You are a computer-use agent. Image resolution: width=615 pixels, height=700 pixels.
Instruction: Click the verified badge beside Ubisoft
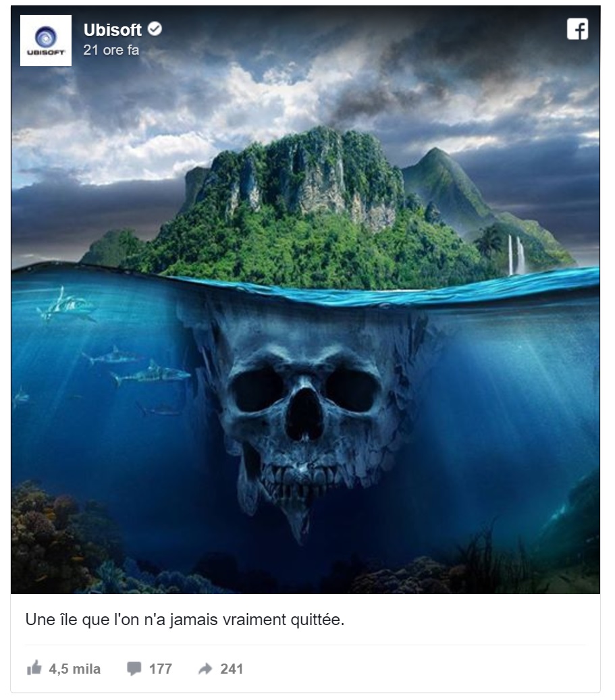pos(155,29)
